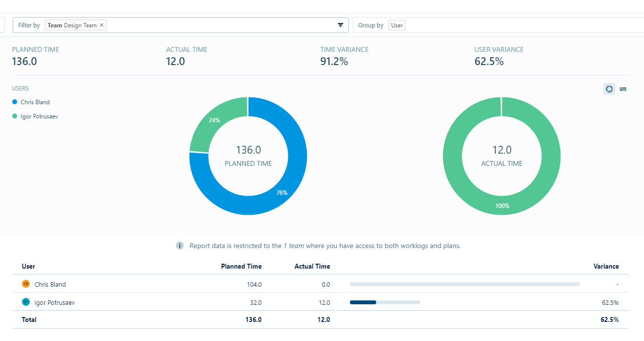Viewport: 644px width, 341px height.
Task: Switch to bar chart view icon
Action: click(x=623, y=89)
